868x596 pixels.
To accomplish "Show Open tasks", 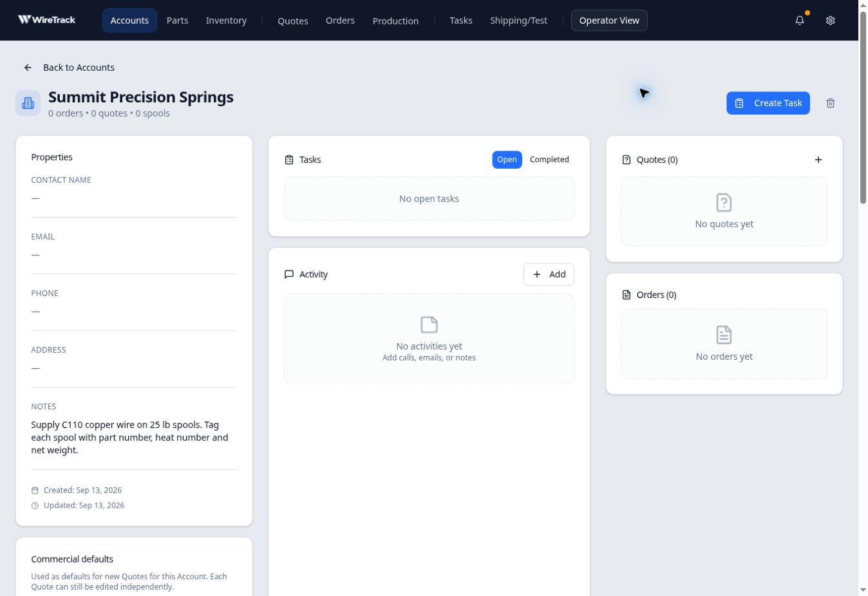I will 507,160.
